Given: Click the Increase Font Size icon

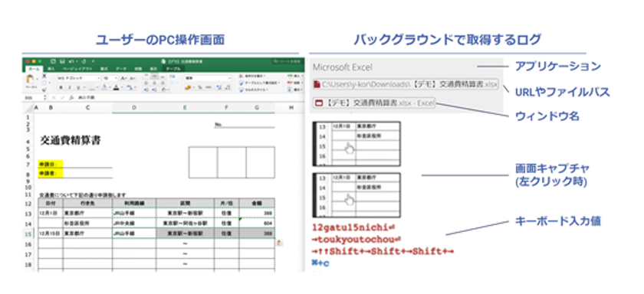Looking at the screenshot, I should [x=123, y=77].
